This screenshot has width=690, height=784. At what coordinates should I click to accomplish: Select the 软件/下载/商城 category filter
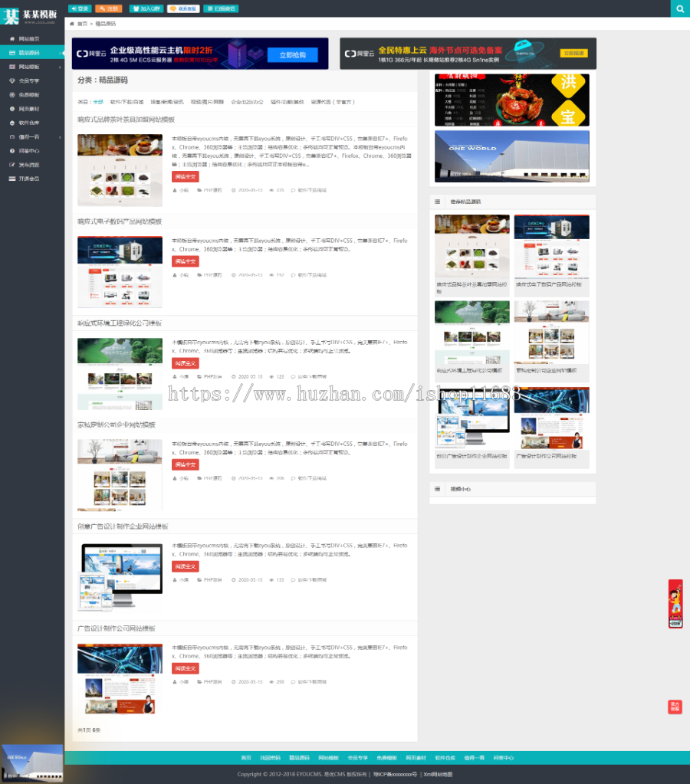(127, 102)
